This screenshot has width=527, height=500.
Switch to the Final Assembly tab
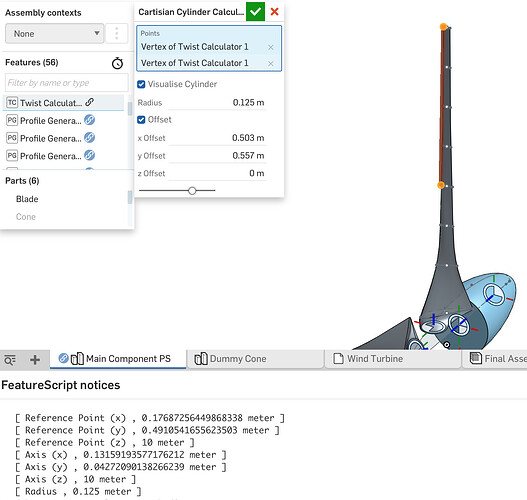point(495,359)
